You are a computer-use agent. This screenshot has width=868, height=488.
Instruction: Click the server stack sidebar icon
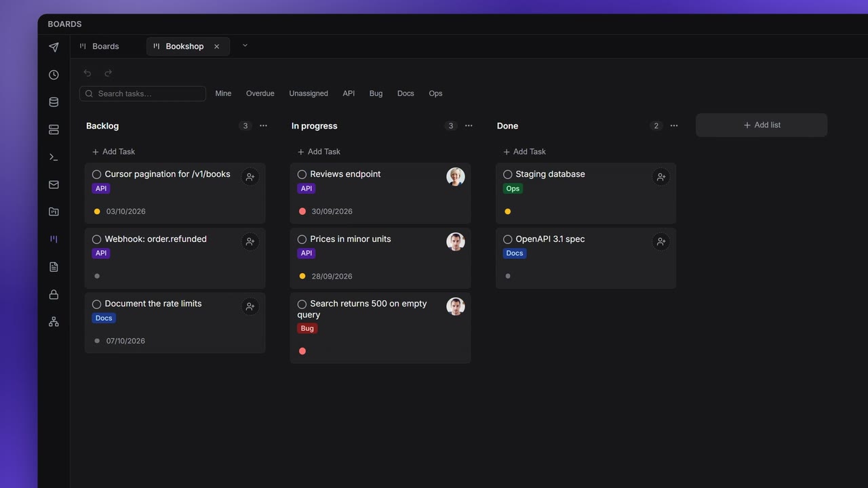pyautogui.click(x=54, y=129)
